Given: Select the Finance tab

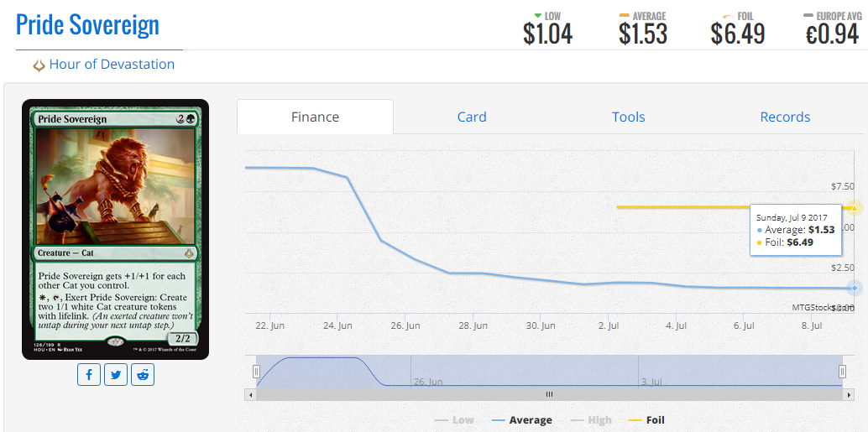Looking at the screenshot, I should (315, 117).
